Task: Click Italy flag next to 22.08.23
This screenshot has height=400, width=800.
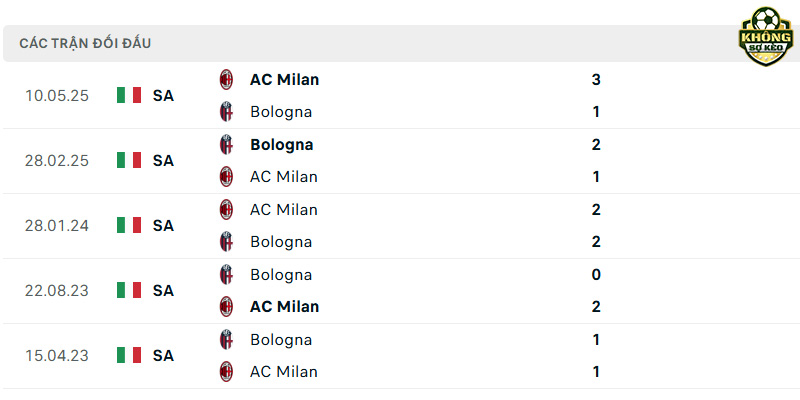Action: pyautogui.click(x=129, y=290)
